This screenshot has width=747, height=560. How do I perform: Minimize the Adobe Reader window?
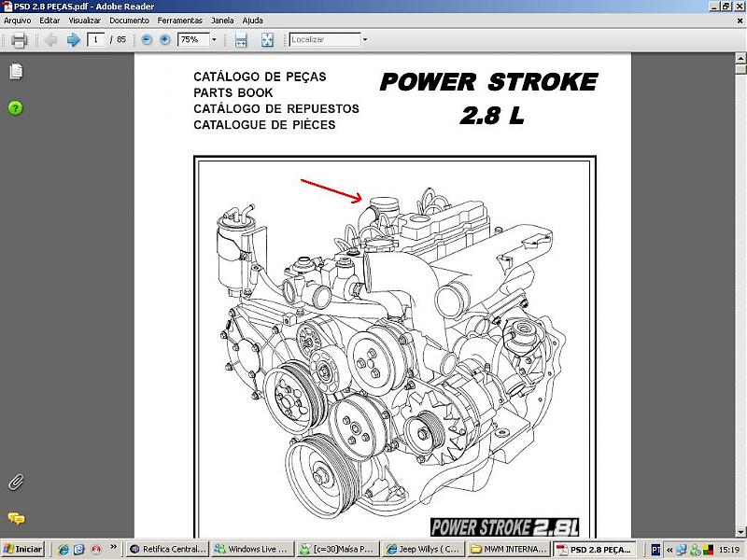(x=714, y=7)
